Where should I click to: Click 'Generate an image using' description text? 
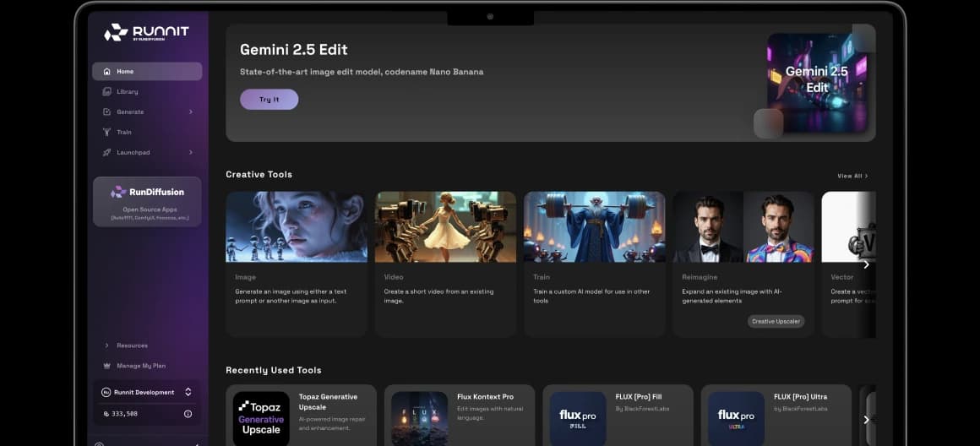point(291,296)
